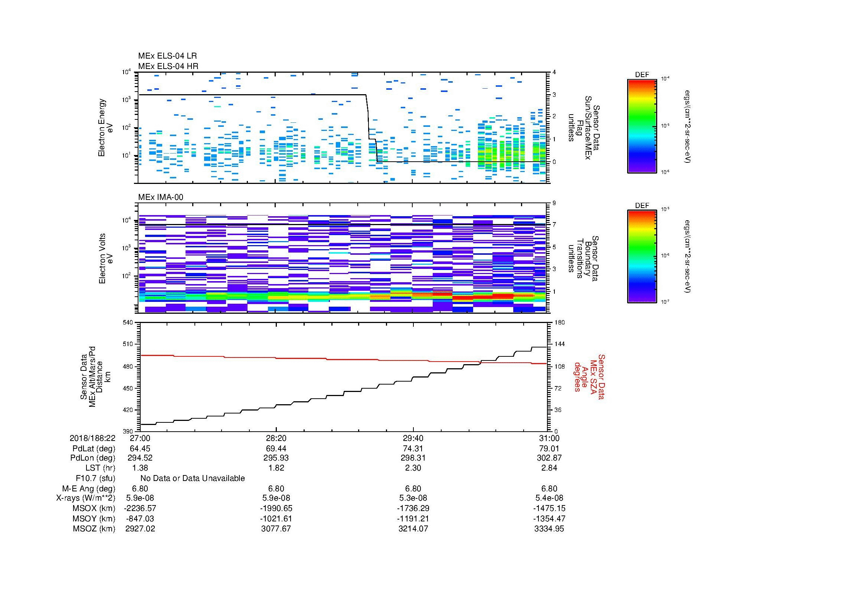Image resolution: width=868 pixels, height=613 pixels.
Task: Click the MSOY value '-847.03'
Action: pyautogui.click(x=140, y=519)
